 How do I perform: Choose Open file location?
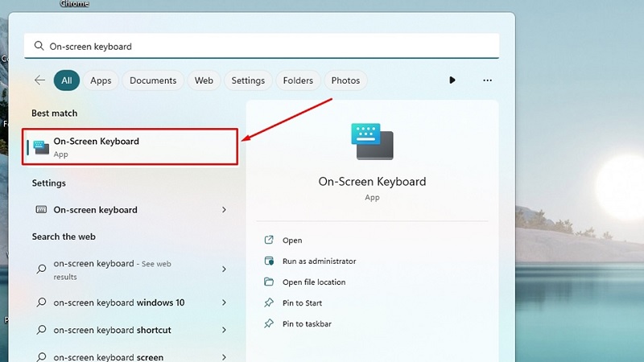click(314, 282)
